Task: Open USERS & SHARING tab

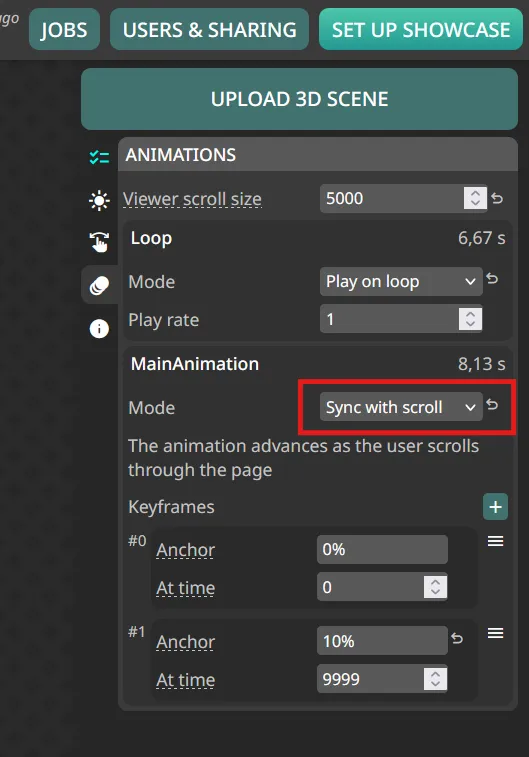Action: click(209, 29)
